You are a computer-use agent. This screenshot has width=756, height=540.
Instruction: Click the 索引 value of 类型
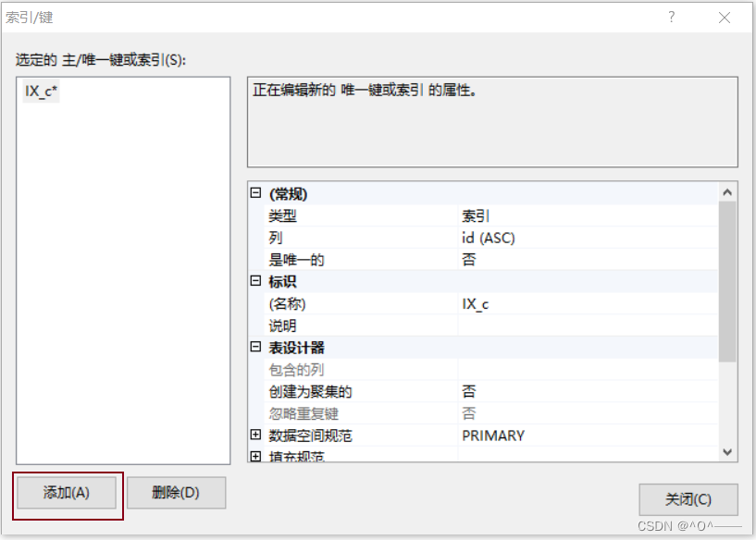pos(476,215)
